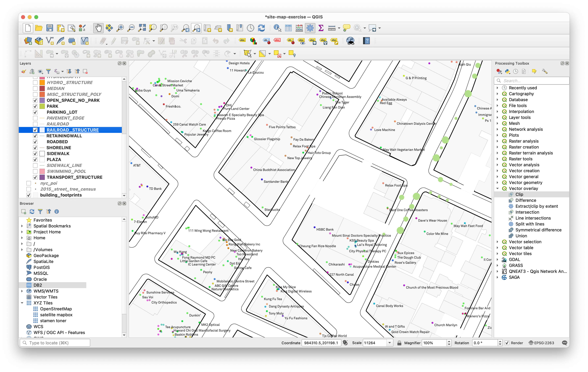The image size is (588, 372).
Task: Click the Zoom Full extent icon
Action: [x=142, y=28]
